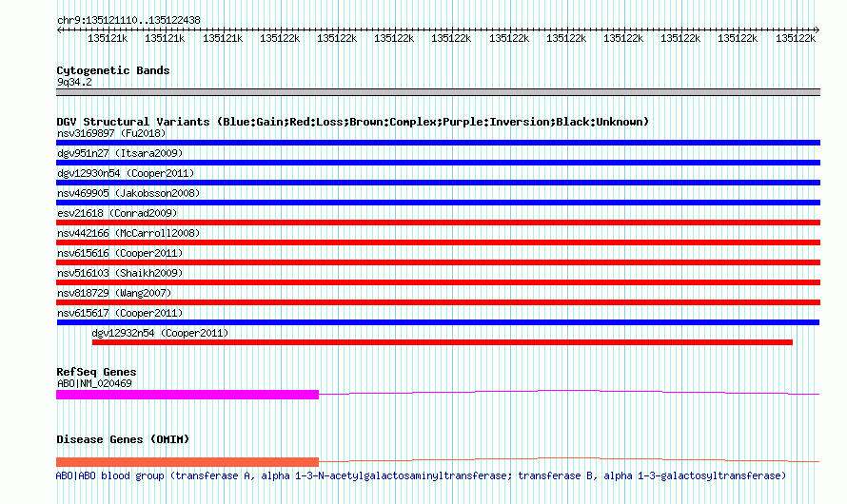Click the blue gain bar for nsv615617

[438, 322]
